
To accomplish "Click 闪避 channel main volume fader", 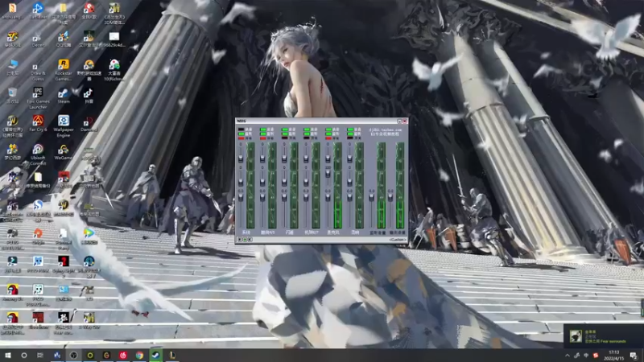I will (x=284, y=196).
